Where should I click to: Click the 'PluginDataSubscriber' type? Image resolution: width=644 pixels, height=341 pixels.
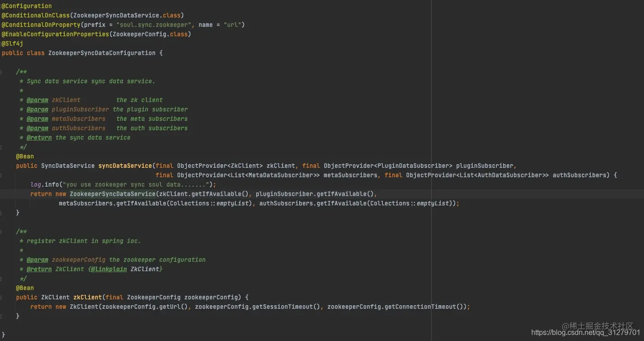[x=413, y=166]
